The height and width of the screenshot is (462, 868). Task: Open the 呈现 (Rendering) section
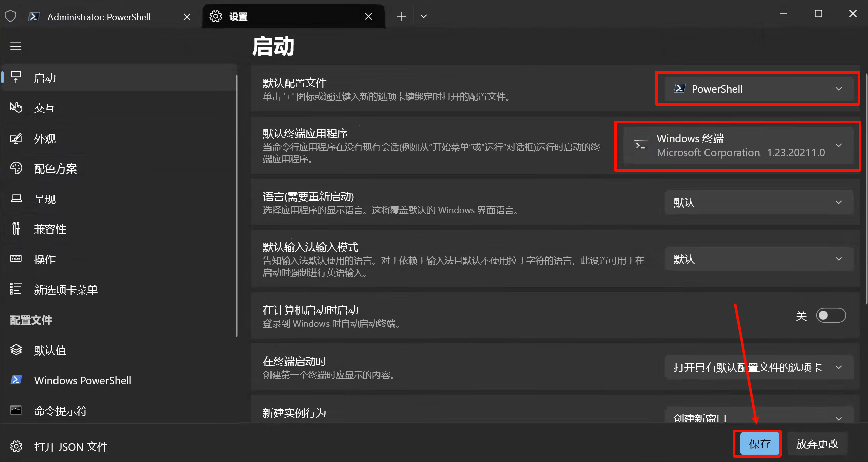tap(44, 199)
